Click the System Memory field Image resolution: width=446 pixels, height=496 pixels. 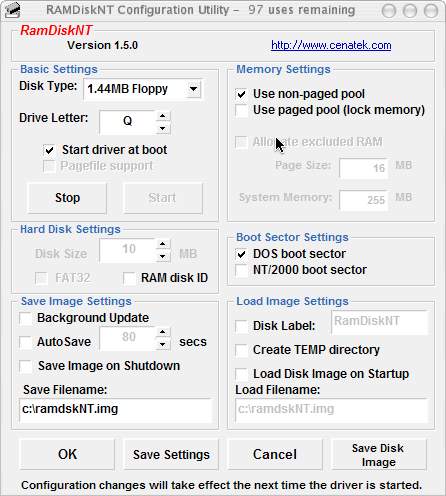point(364,200)
